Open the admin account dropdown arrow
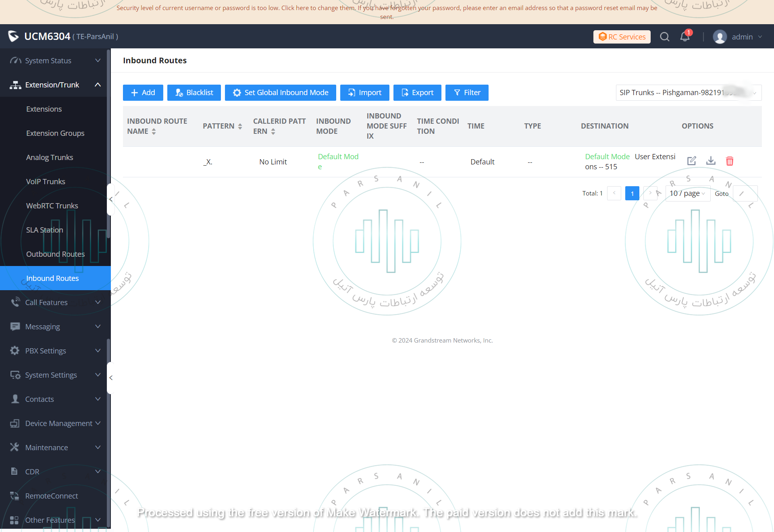The height and width of the screenshot is (532, 774). click(x=760, y=37)
